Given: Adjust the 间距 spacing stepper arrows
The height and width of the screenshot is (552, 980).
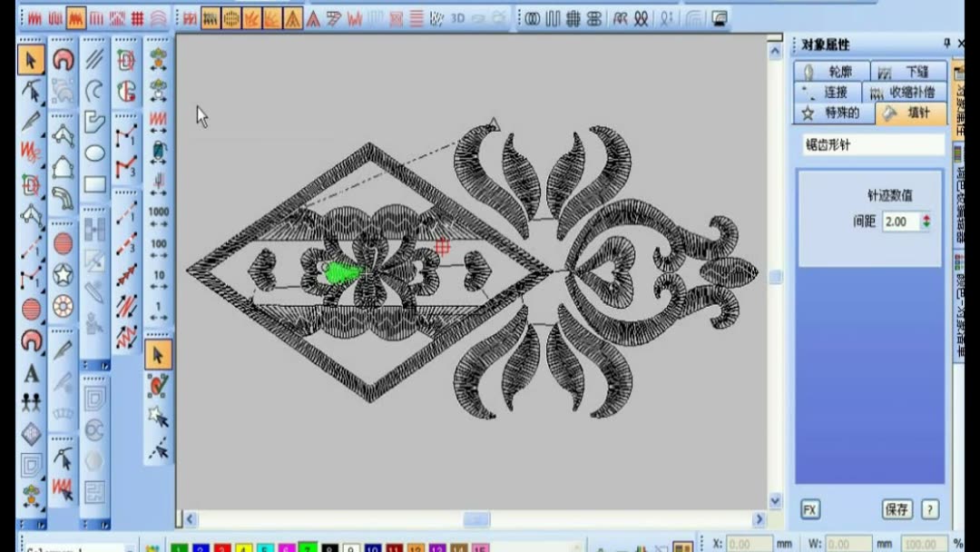Looking at the screenshot, I should tap(926, 222).
